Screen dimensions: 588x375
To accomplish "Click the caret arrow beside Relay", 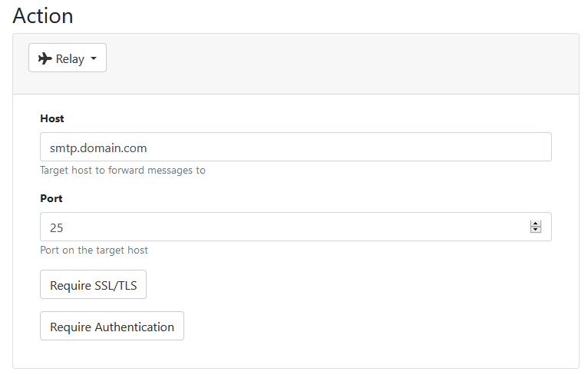I will pyautogui.click(x=94, y=58).
